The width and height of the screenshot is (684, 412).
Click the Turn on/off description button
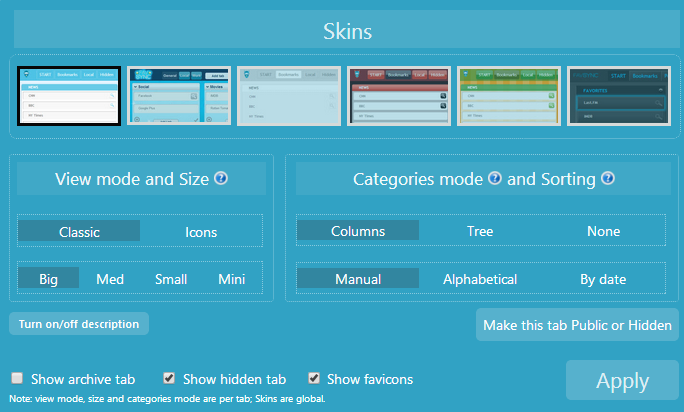coord(79,324)
